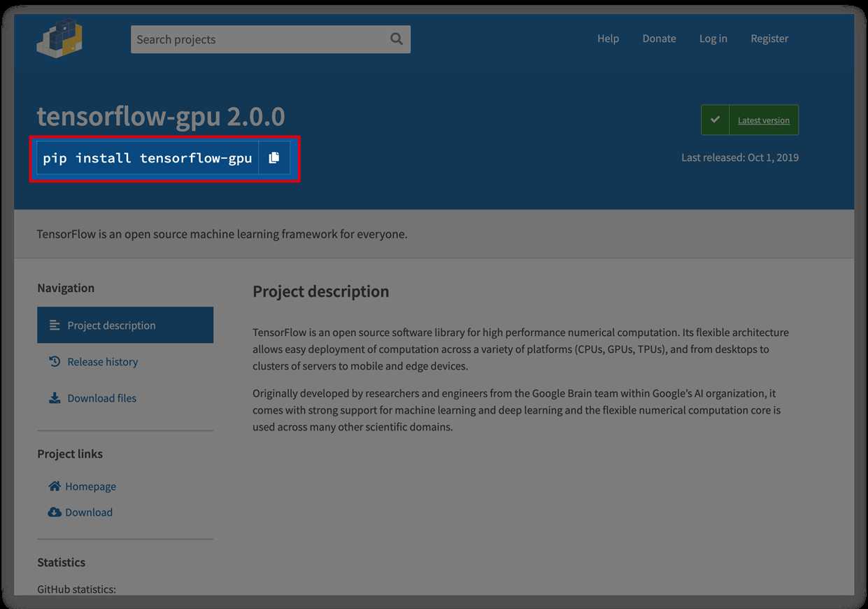
Task: Click the tensorflow-gpu 2.0.0 title
Action: click(x=161, y=117)
